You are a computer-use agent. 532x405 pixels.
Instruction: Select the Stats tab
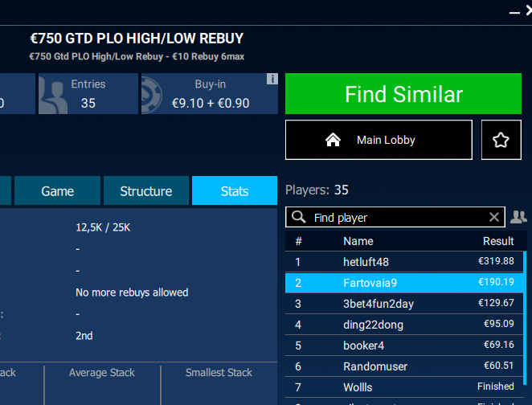pyautogui.click(x=235, y=190)
